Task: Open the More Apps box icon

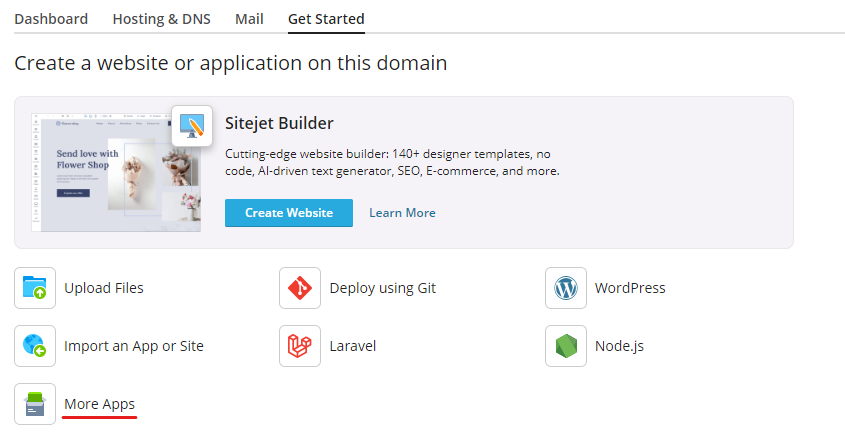Action: [35, 404]
